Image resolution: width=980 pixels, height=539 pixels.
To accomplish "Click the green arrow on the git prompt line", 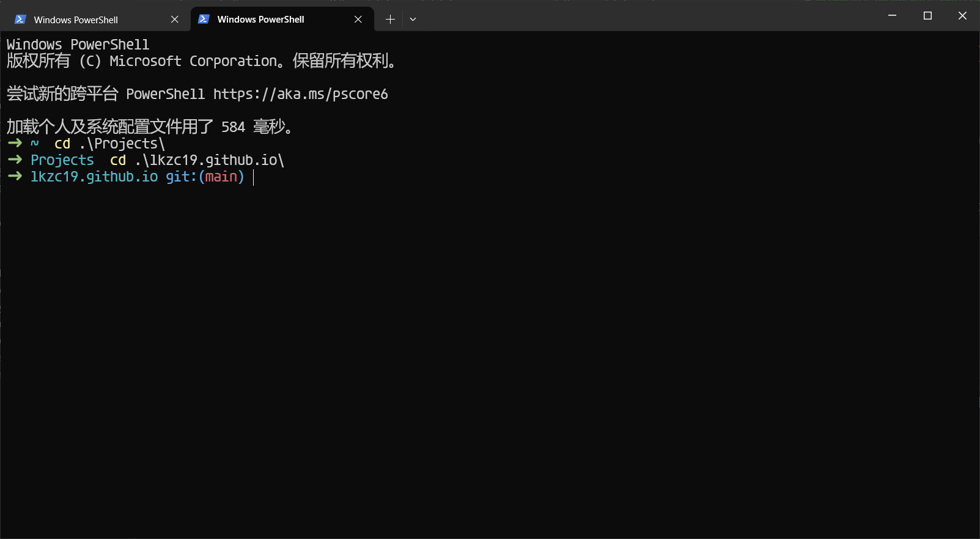I will coord(15,177).
